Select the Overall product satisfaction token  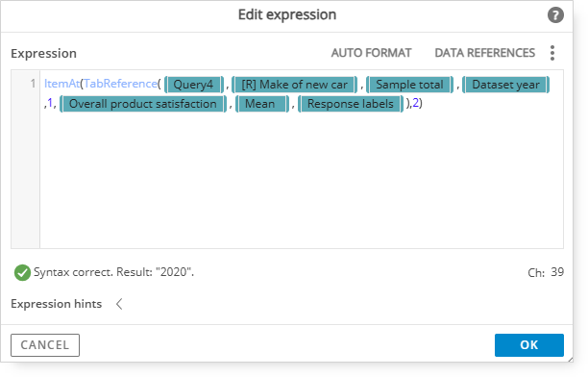pos(143,104)
